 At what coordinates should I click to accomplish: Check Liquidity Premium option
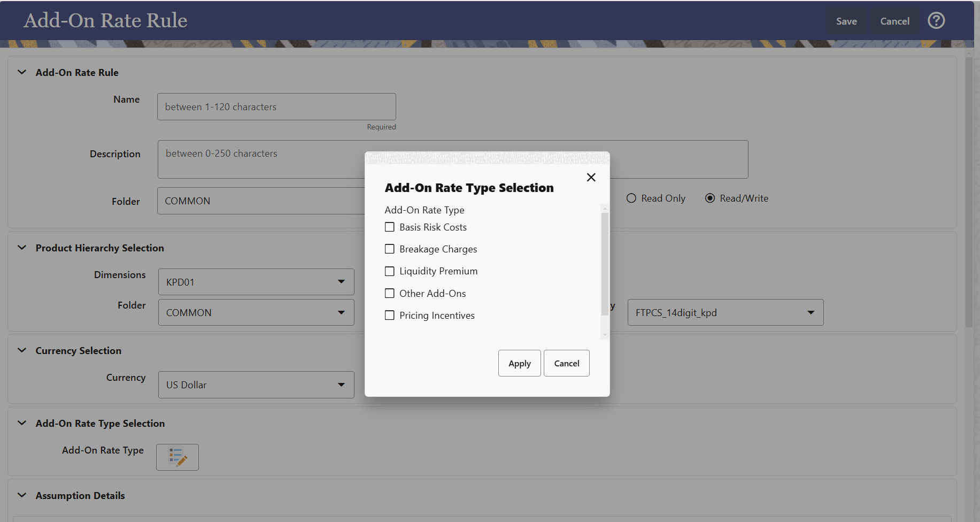tap(389, 271)
